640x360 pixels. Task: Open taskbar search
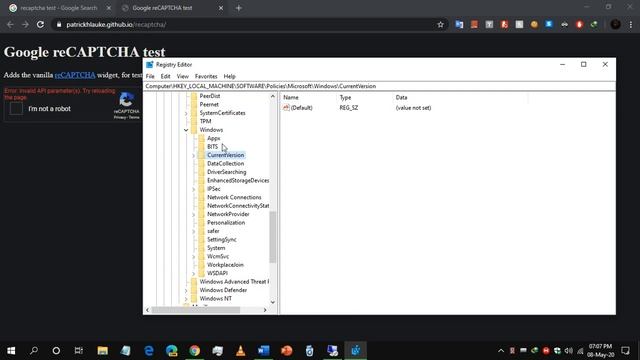coord(34,351)
